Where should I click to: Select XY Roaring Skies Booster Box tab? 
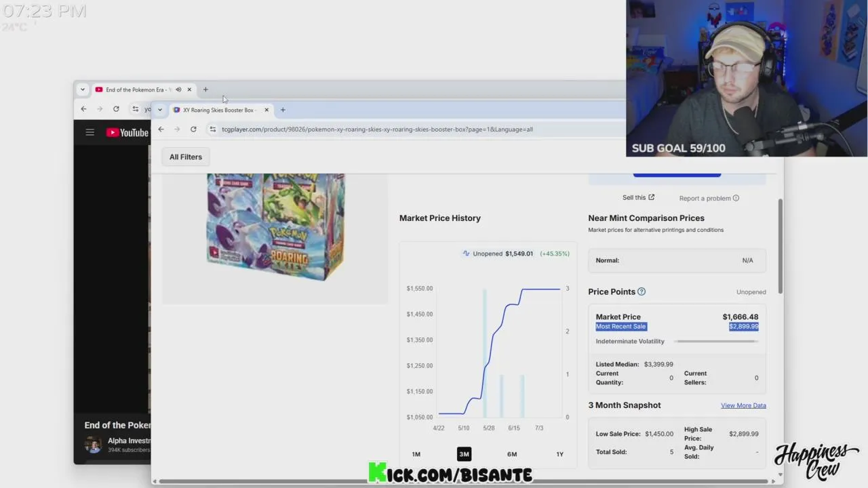[x=217, y=110]
